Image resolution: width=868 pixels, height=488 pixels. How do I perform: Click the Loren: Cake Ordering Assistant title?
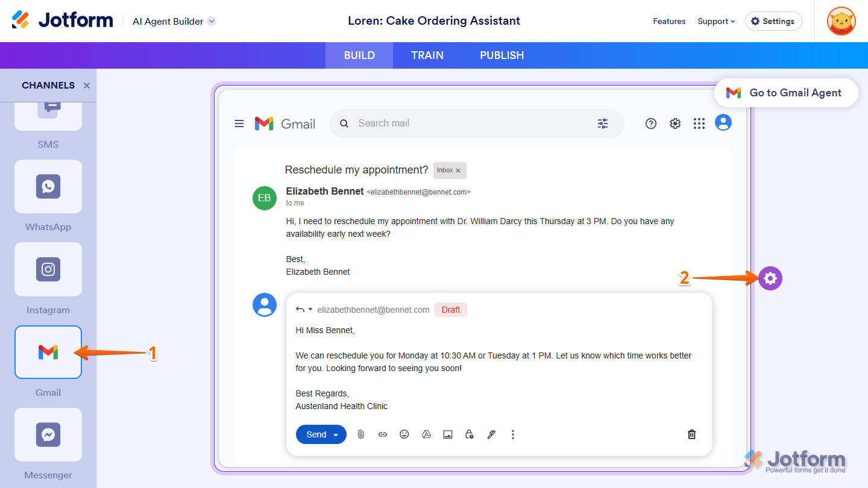434,21
